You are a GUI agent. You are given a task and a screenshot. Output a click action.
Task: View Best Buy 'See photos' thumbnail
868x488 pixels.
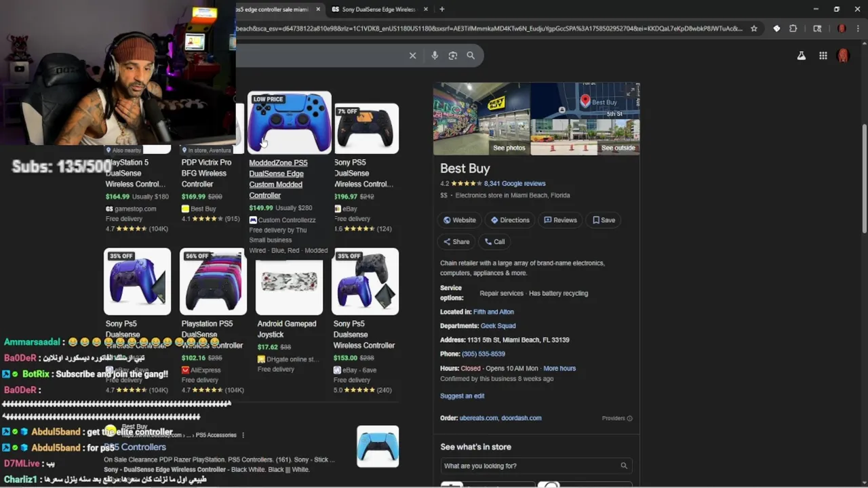(481, 119)
